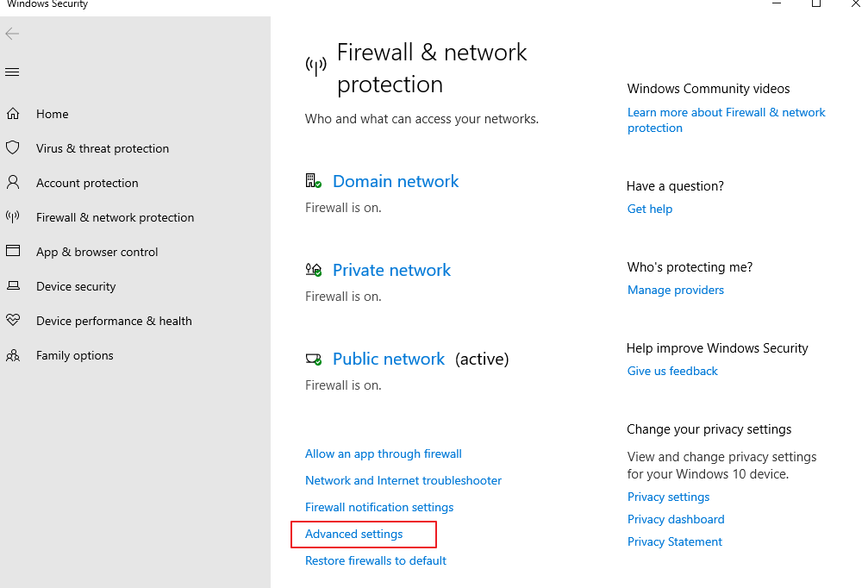The width and height of the screenshot is (868, 588).
Task: Click the Manage providers link
Action: 676,291
